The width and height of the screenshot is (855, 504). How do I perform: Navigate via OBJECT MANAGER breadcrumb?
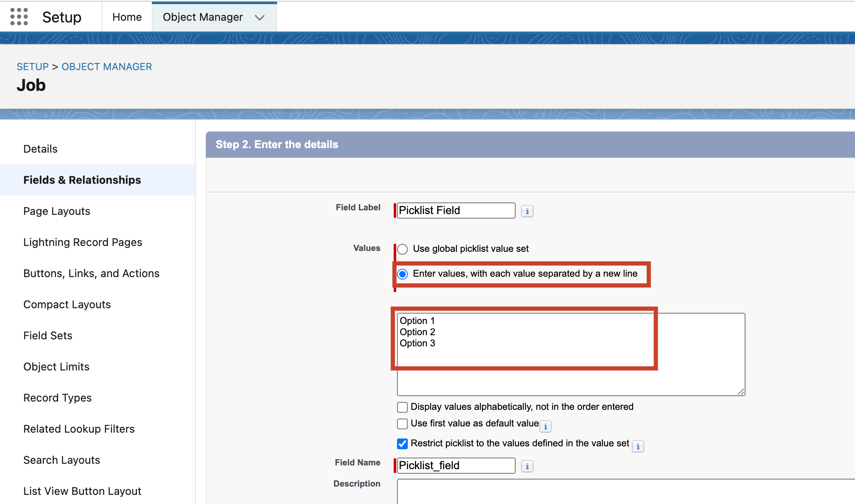click(x=107, y=66)
